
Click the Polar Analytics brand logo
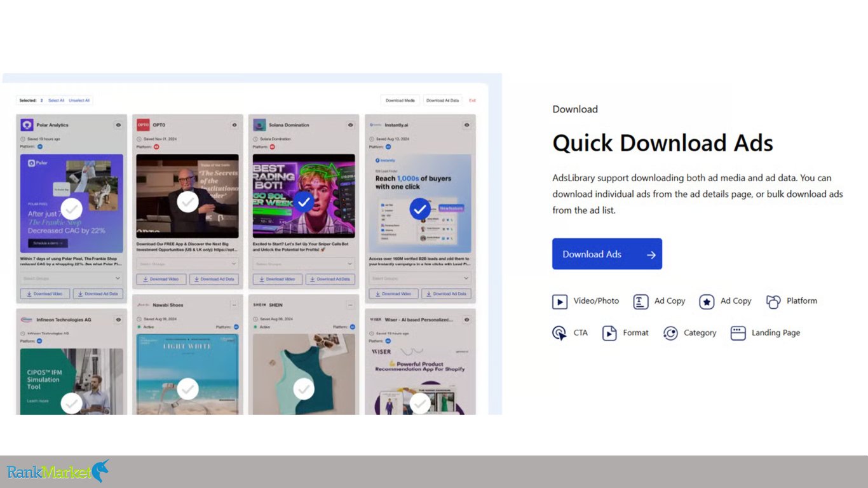[x=27, y=125]
